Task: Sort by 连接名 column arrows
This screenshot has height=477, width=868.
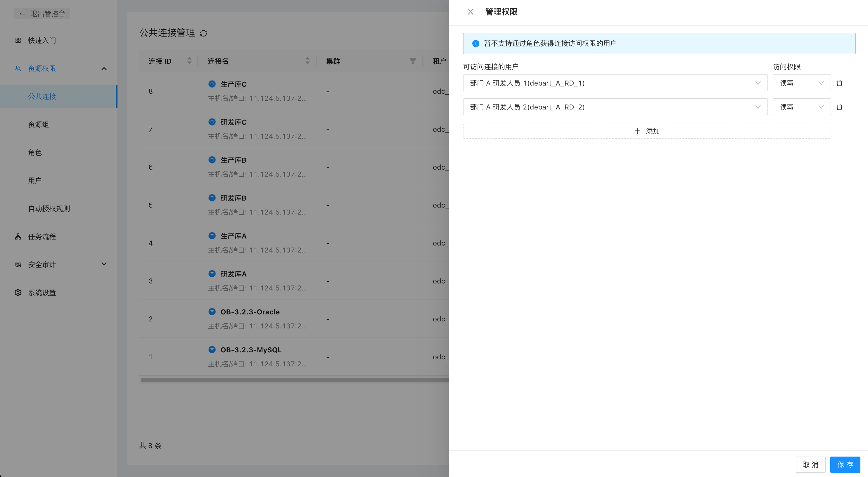Action: [307, 61]
